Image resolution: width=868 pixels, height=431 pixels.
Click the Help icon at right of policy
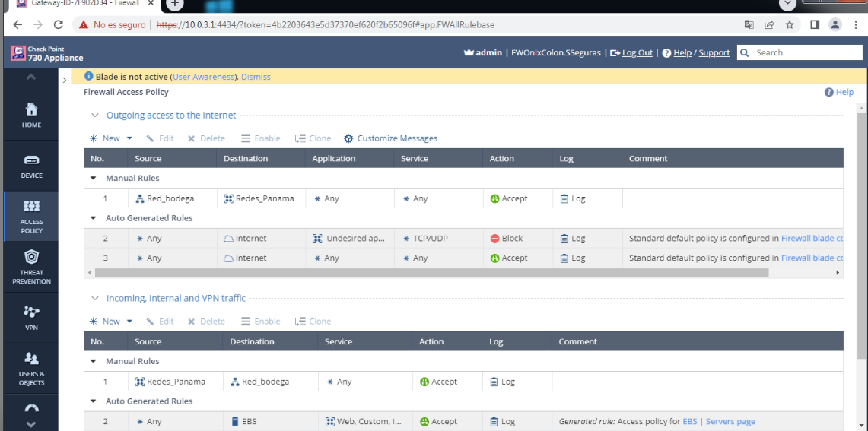828,92
